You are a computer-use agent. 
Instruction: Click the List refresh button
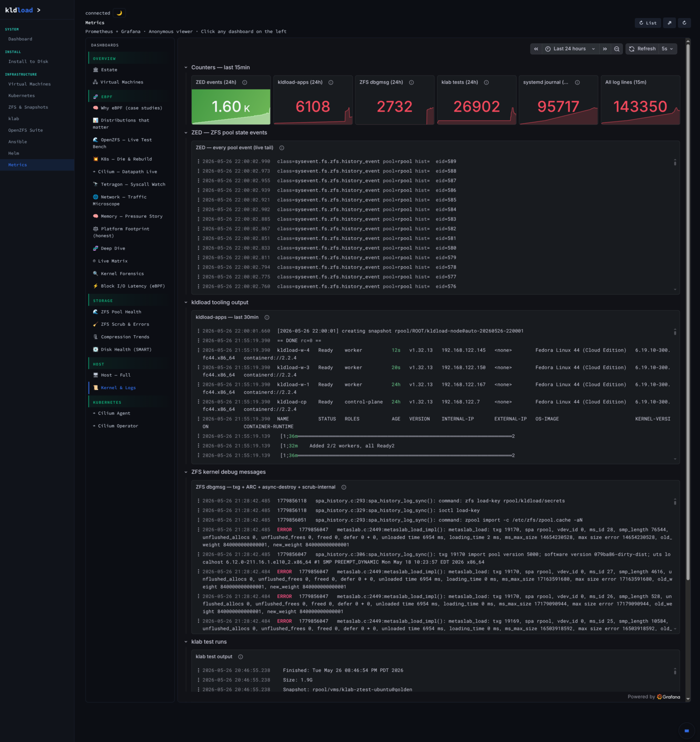point(648,23)
